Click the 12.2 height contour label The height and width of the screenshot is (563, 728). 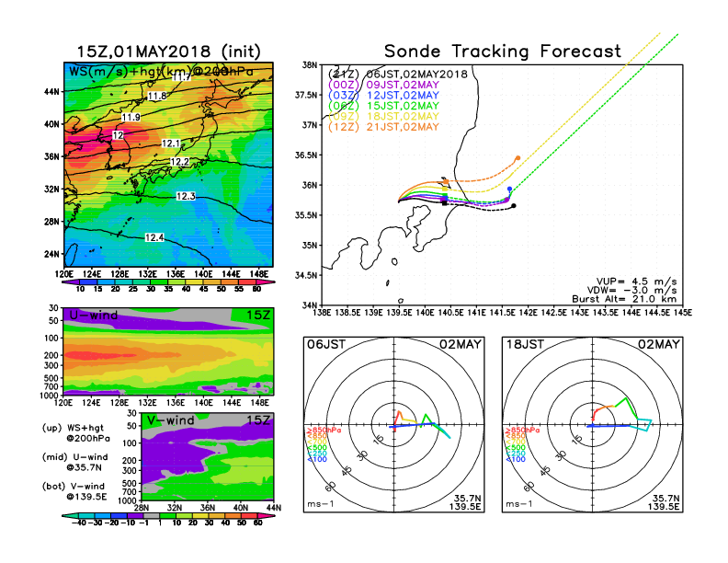coord(179,162)
